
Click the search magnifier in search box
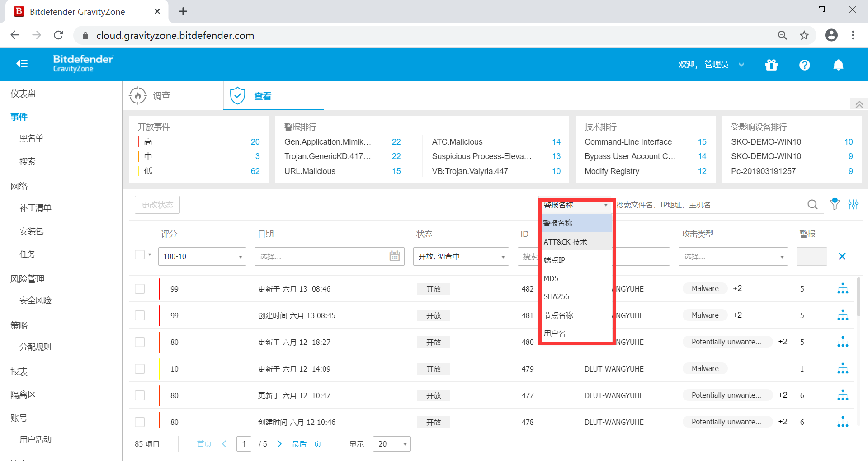tap(812, 205)
